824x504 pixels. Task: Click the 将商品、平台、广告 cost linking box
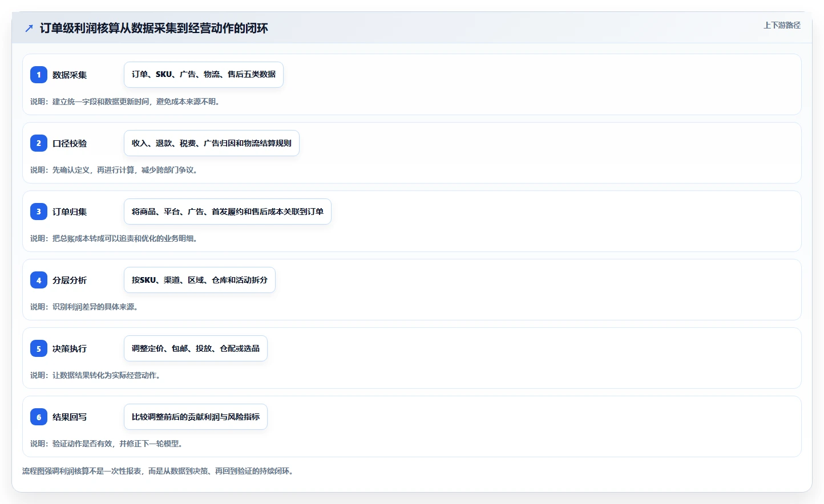[x=228, y=212]
